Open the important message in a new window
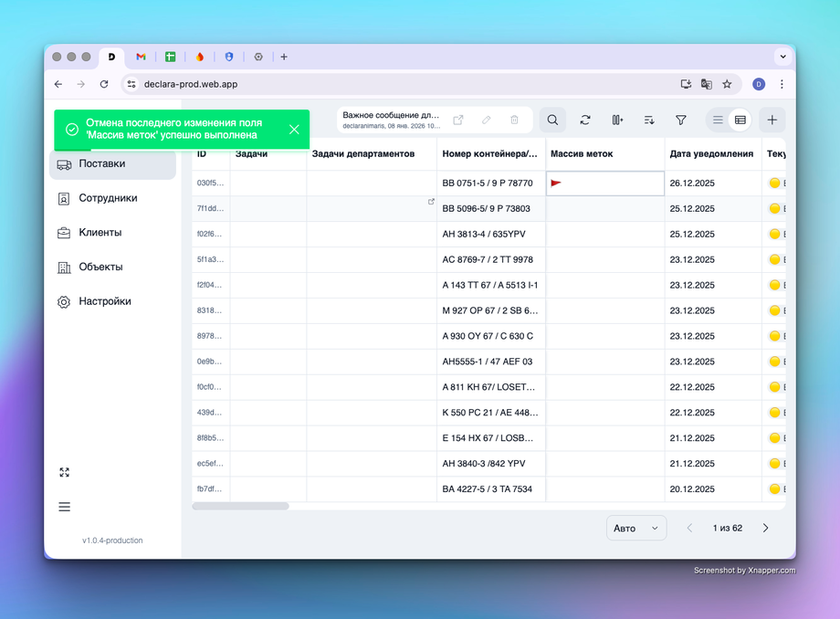840x619 pixels. tap(458, 120)
